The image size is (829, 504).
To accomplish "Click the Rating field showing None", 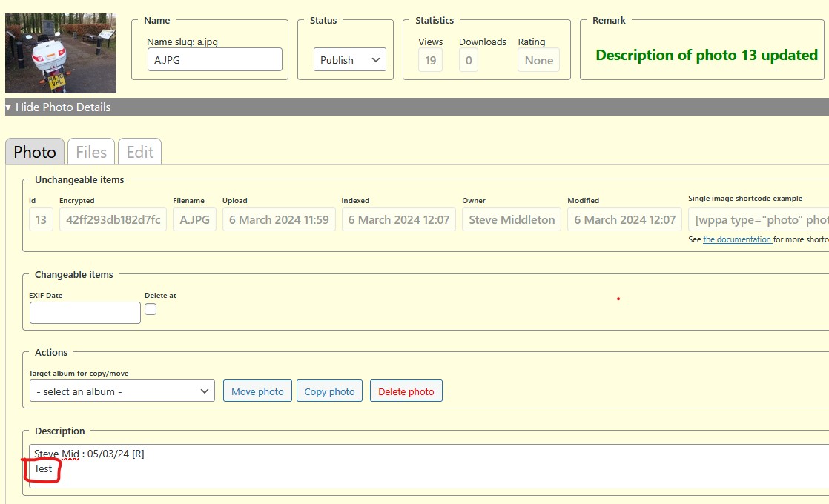I will point(538,61).
